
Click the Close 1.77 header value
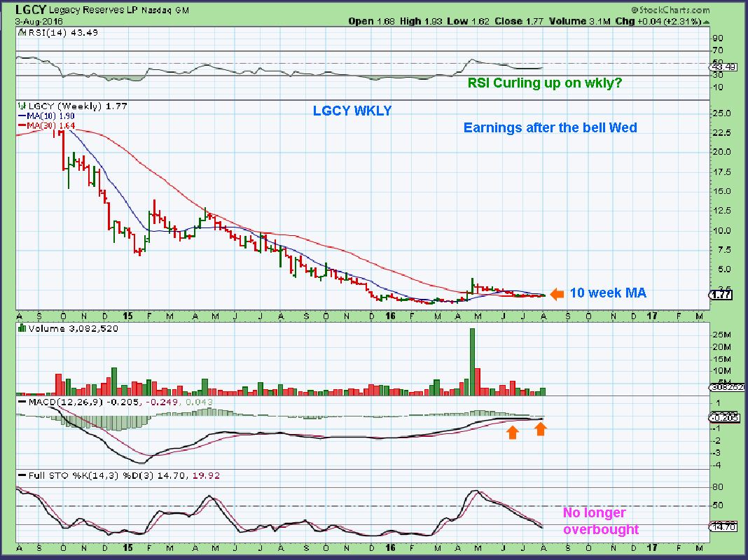[519, 22]
